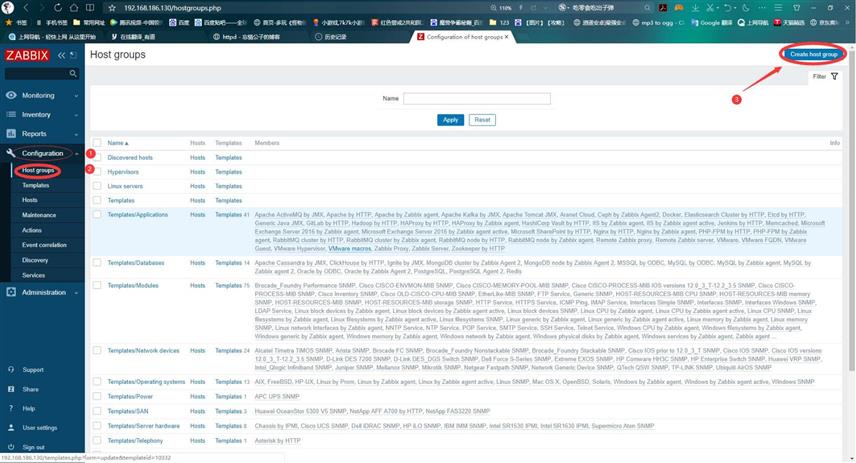Check the Linux servers row checkbox
This screenshot has height=463, width=856.
[x=97, y=186]
